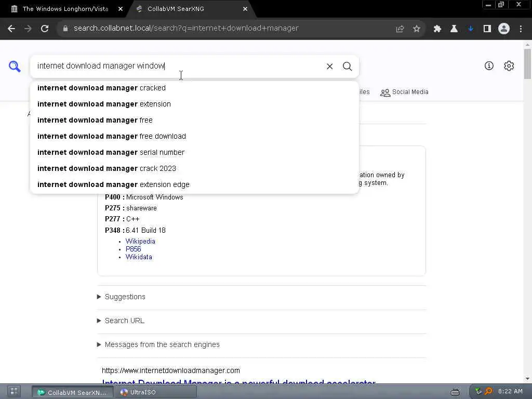Click the Chrome Labs flask icon
The width and height of the screenshot is (532, 399).
point(454,29)
